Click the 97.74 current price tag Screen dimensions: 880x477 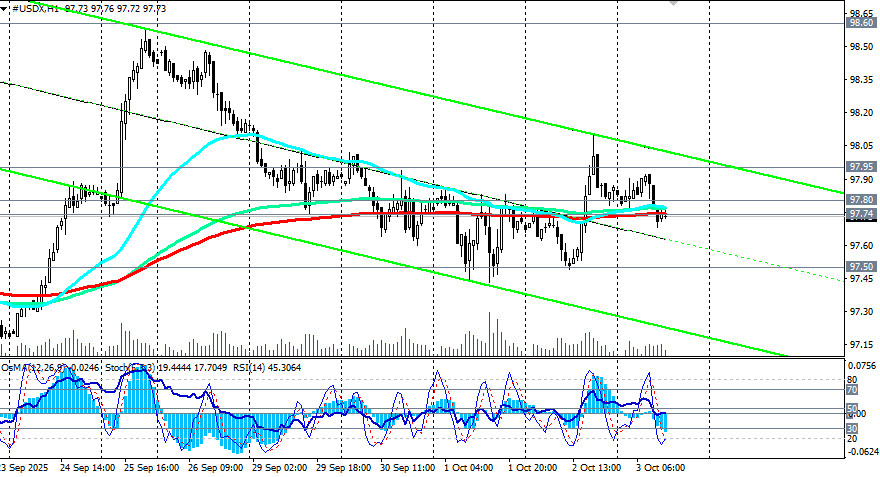[861, 214]
